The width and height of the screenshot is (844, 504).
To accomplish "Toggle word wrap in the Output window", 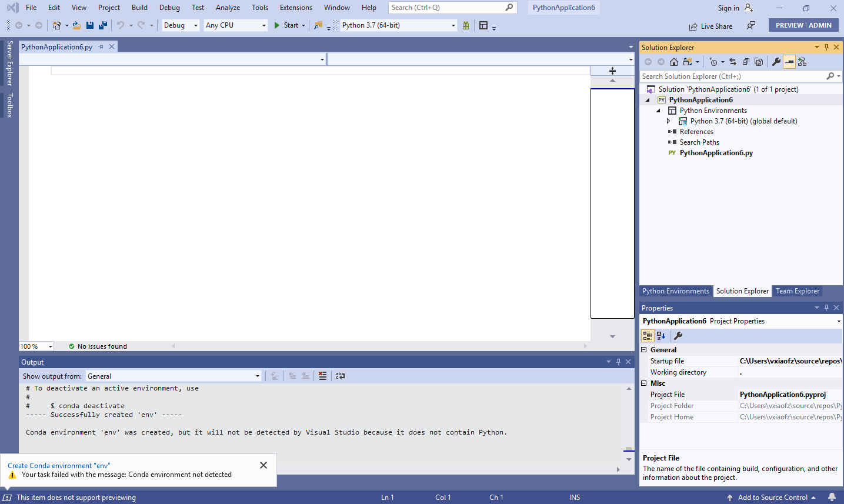I will (x=340, y=376).
